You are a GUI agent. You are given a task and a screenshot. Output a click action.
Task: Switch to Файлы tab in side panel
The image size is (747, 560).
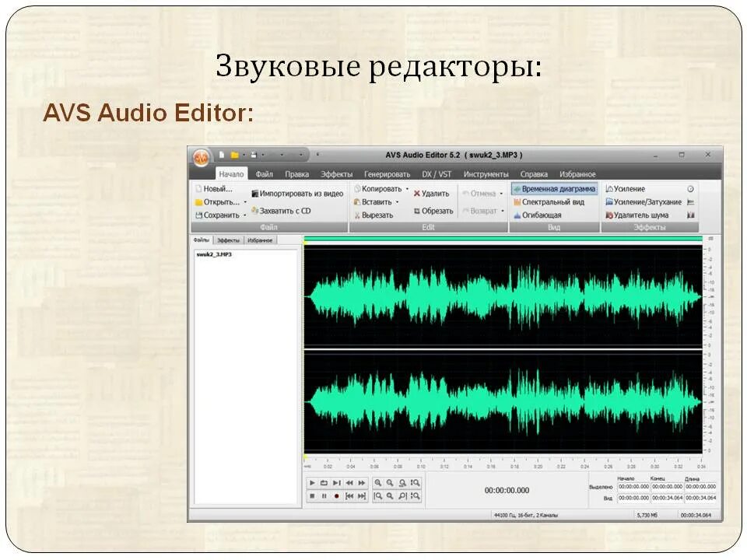click(202, 240)
